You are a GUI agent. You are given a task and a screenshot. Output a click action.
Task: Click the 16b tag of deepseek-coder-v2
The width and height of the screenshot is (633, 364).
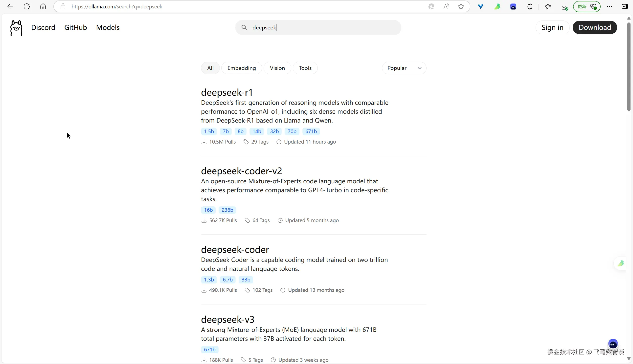(x=208, y=210)
